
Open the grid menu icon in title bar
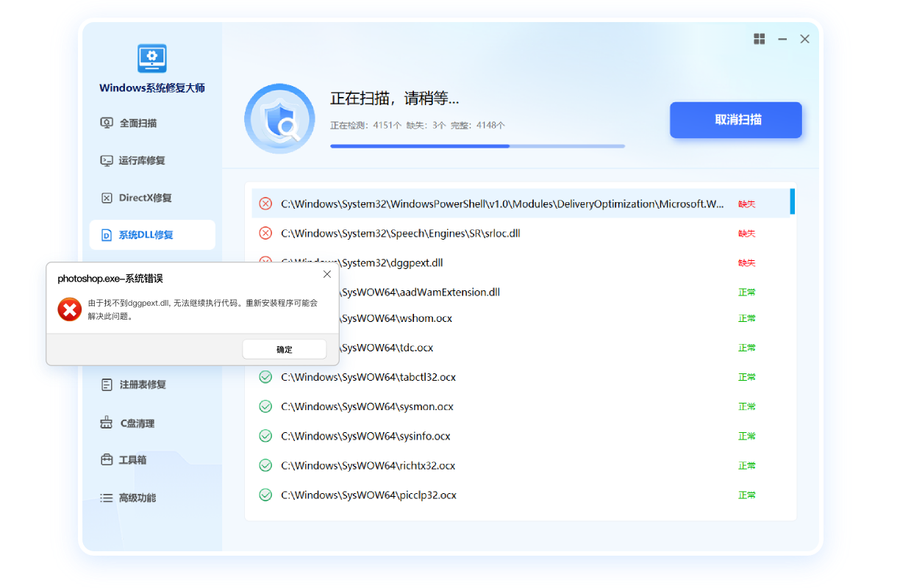click(760, 39)
